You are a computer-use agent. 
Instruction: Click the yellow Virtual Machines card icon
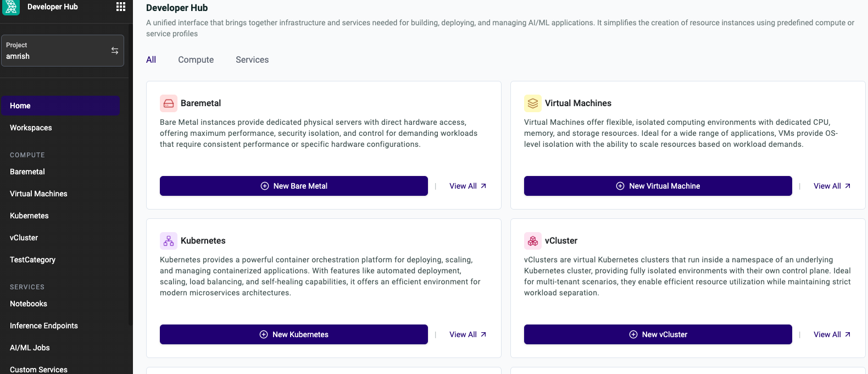tap(533, 103)
